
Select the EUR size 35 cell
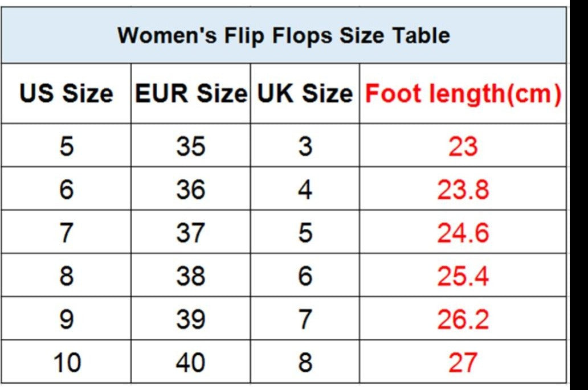click(x=191, y=146)
